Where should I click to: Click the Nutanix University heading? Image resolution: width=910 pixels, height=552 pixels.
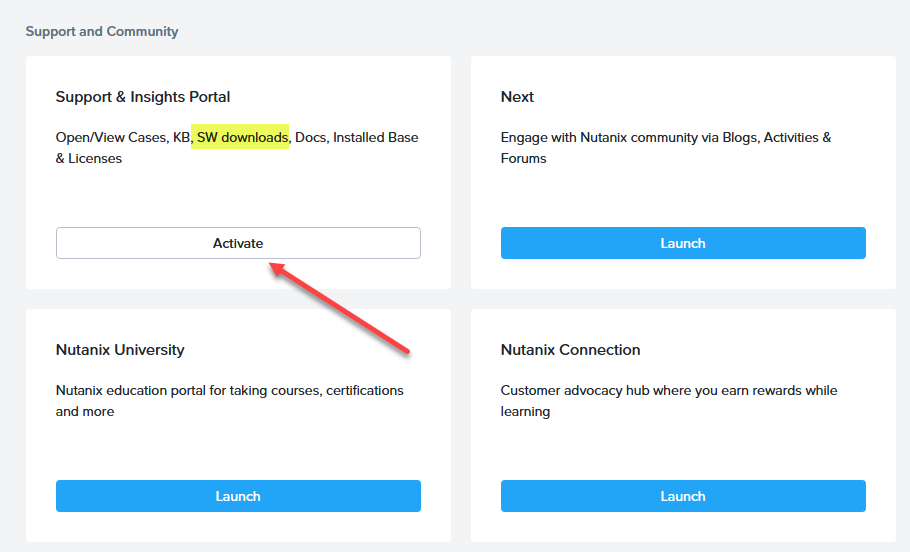[120, 350]
